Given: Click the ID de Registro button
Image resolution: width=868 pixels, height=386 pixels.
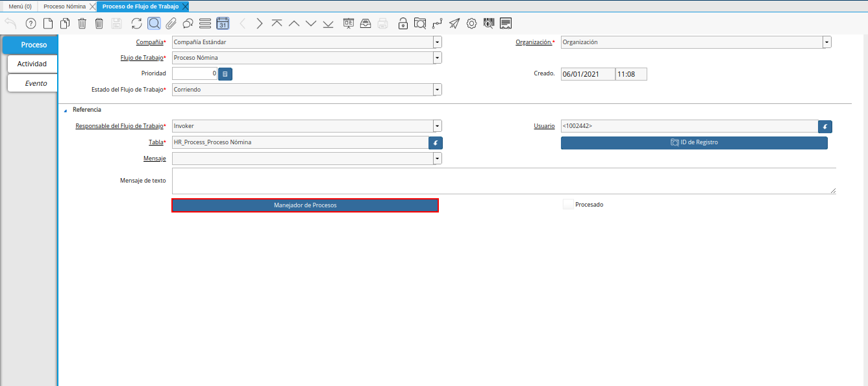Looking at the screenshot, I should pyautogui.click(x=694, y=142).
